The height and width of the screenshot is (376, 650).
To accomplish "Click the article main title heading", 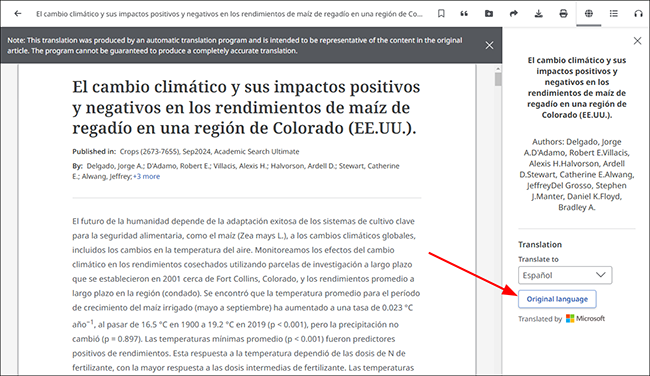I will [x=246, y=107].
